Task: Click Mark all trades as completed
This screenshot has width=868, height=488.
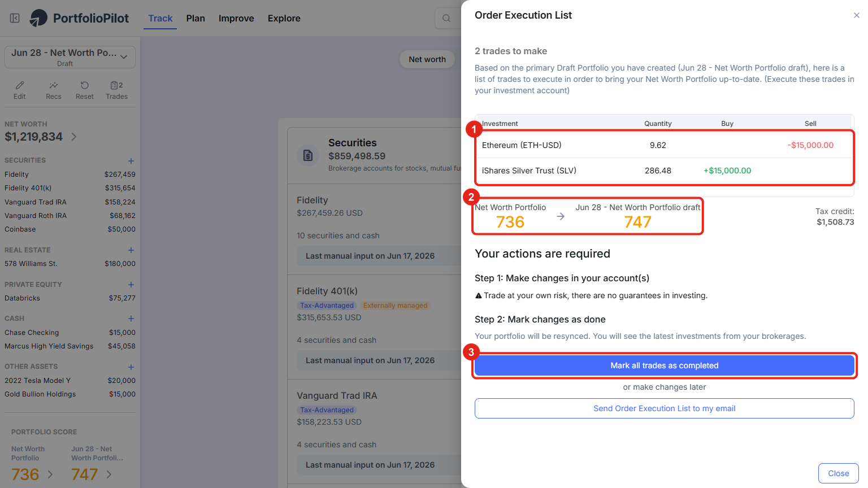Action: (665, 365)
